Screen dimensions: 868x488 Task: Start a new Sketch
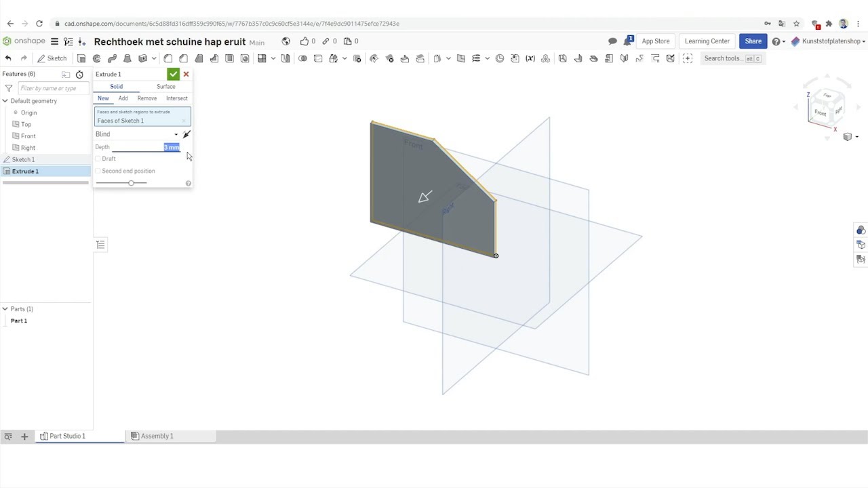pyautogui.click(x=52, y=58)
